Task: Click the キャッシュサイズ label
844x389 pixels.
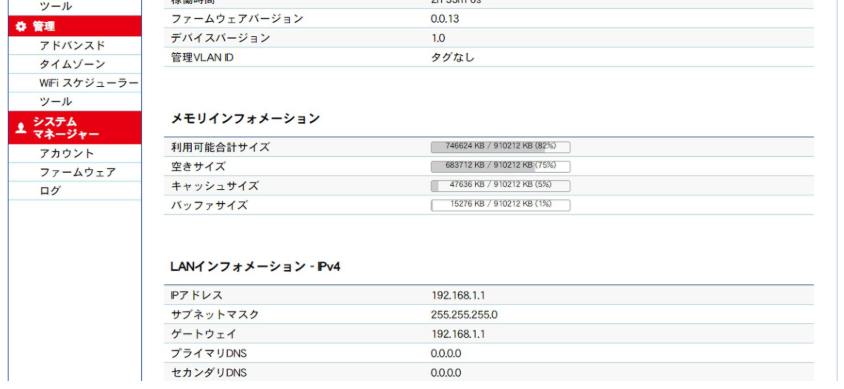Action: click(215, 186)
